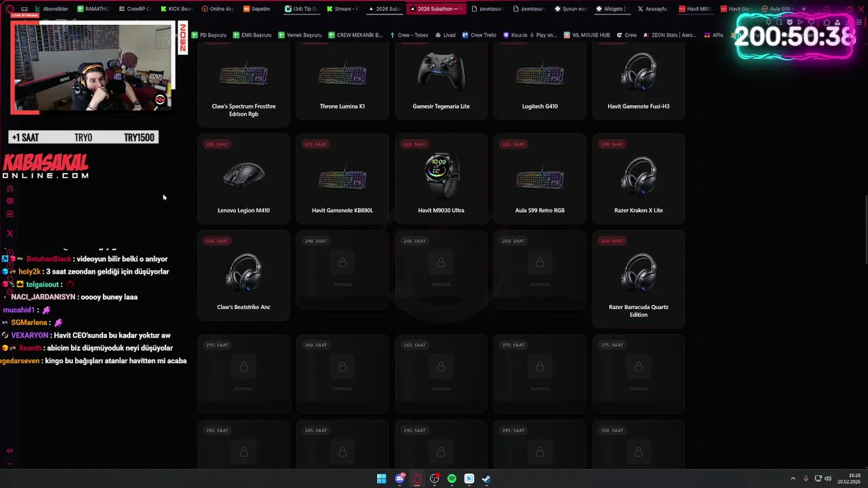868x488 pixels.
Task: Click the locked 260. SAAT reward card
Action: (x=342, y=374)
